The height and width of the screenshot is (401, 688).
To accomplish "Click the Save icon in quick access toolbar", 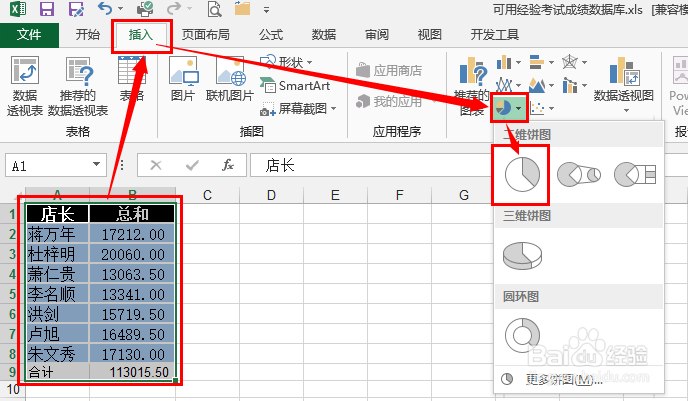I will point(47,9).
